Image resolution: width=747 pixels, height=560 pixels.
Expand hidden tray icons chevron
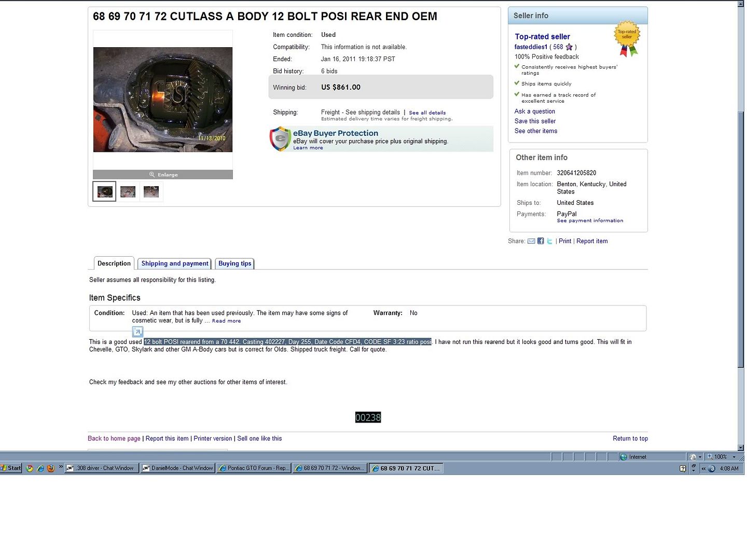pyautogui.click(x=703, y=468)
